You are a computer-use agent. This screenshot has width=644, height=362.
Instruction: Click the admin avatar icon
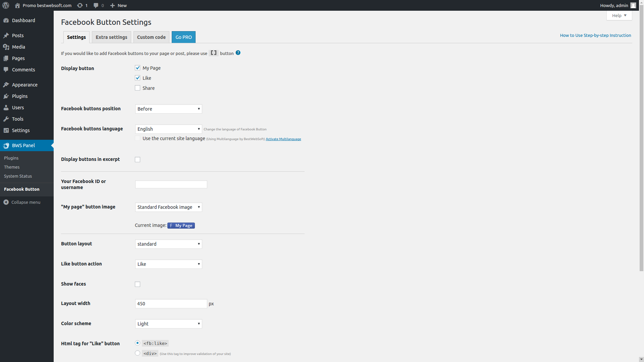[633, 5]
